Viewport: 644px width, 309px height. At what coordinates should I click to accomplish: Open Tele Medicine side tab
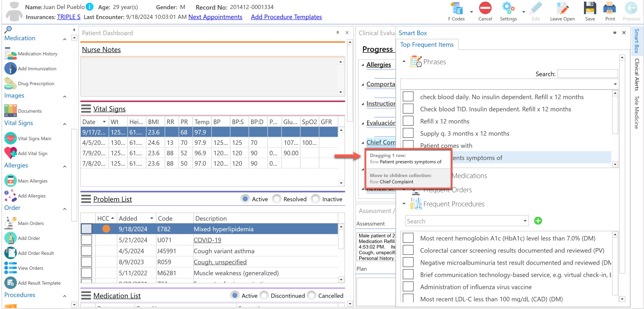pyautogui.click(x=637, y=112)
